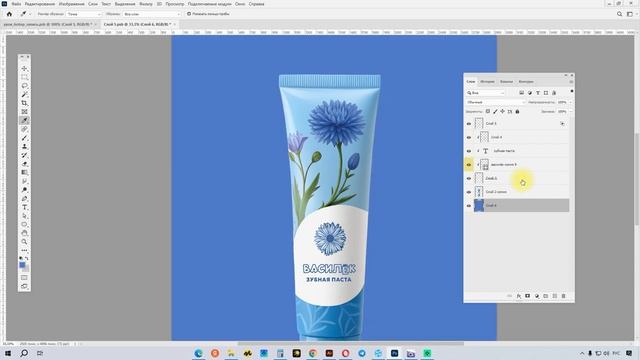Open the Layers panel flyout menu
Screen dimensions: 640x360
click(x=571, y=82)
